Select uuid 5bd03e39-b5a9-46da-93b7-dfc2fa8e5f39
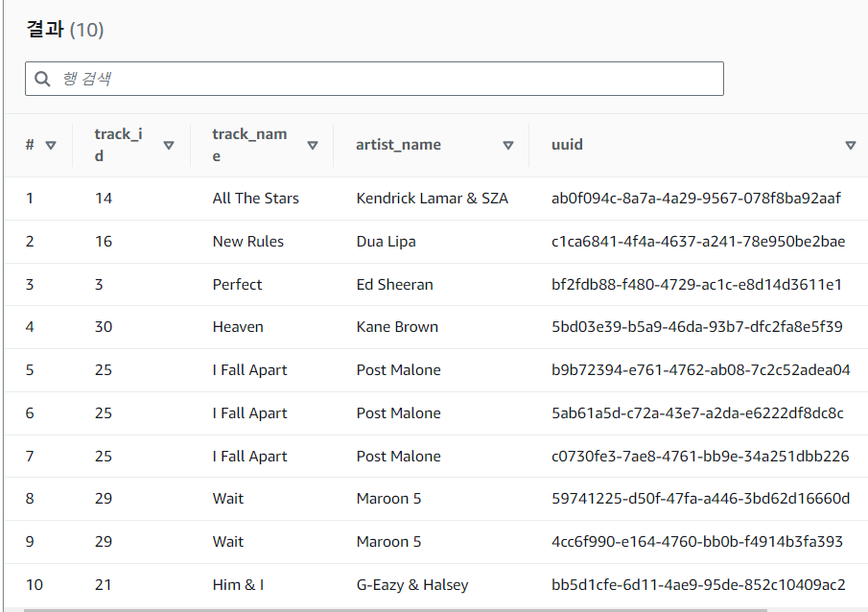Viewport: 868px width, 612px height. [697, 327]
